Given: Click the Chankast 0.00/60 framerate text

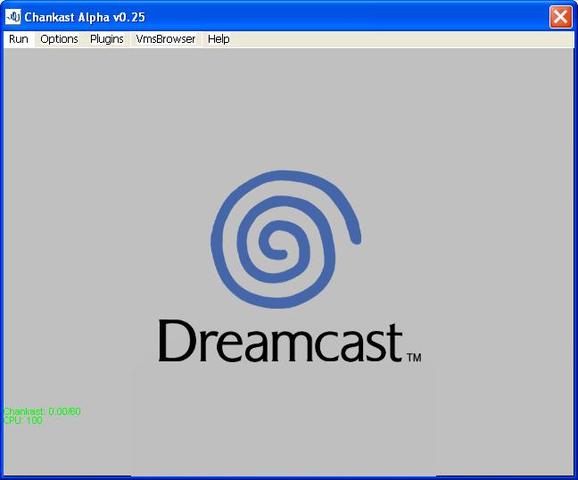Looking at the screenshot, I should [x=42, y=411].
